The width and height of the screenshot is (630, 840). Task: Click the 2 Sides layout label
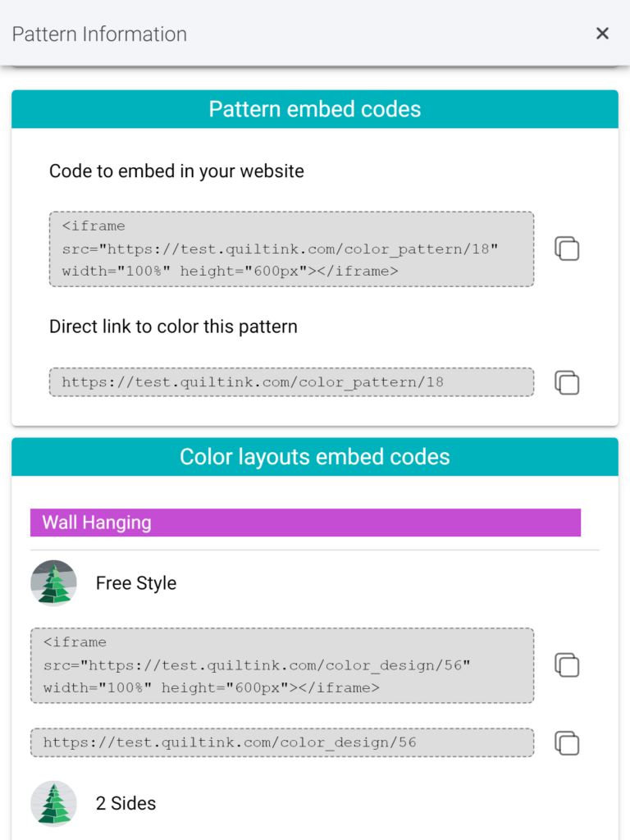126,804
